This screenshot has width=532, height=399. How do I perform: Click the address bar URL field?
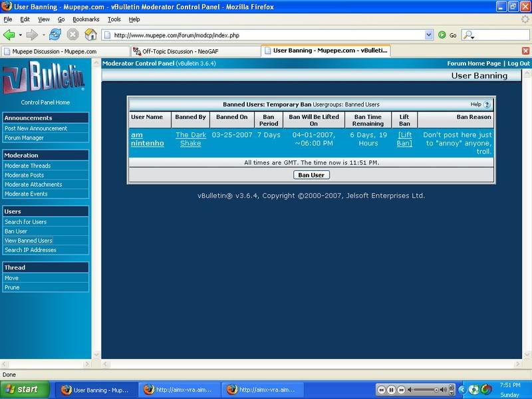268,35
